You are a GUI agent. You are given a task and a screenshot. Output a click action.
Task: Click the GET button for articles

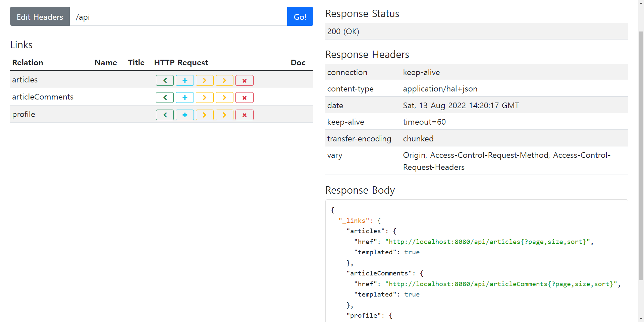165,80
